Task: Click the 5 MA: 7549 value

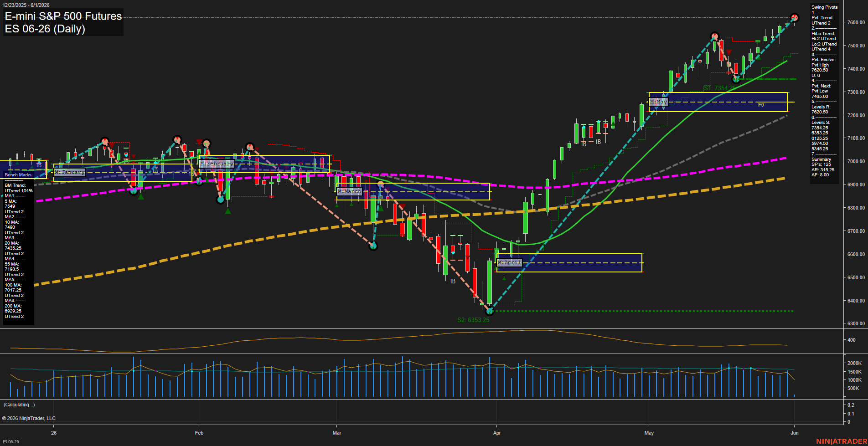Action: (10, 204)
